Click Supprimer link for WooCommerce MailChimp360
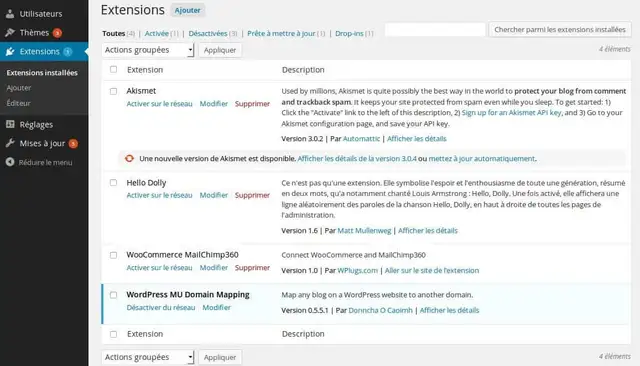Image resolution: width=640 pixels, height=366 pixels. point(252,268)
